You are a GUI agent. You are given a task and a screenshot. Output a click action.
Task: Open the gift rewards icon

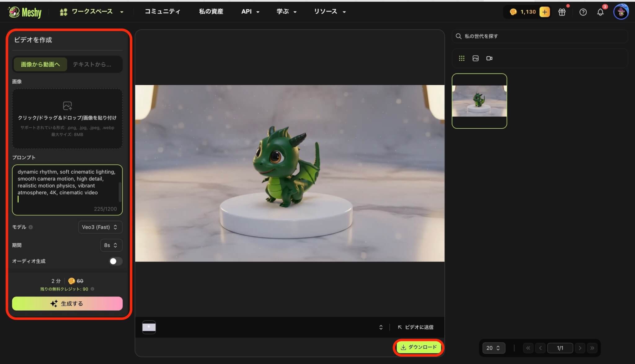click(x=562, y=12)
